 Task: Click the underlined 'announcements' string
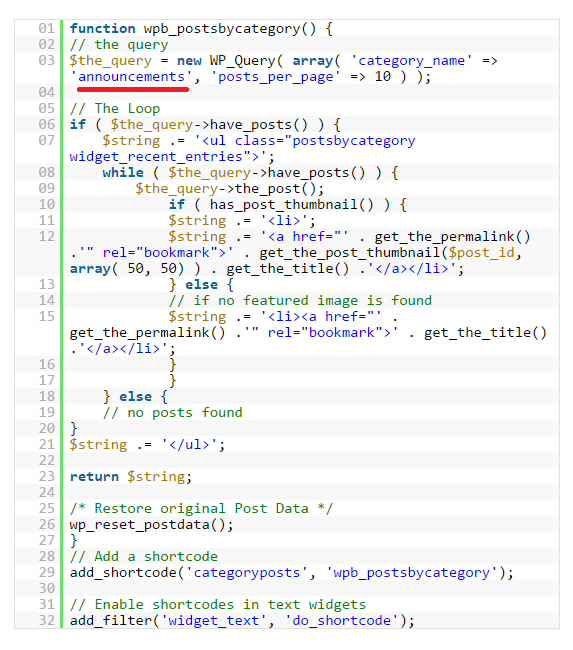tap(131, 77)
